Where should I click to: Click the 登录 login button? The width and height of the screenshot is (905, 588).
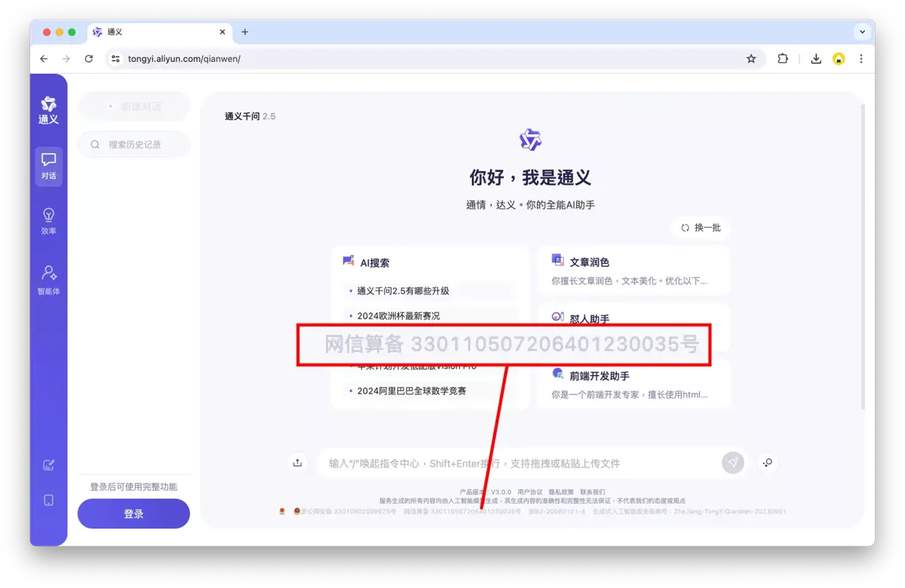coord(133,513)
